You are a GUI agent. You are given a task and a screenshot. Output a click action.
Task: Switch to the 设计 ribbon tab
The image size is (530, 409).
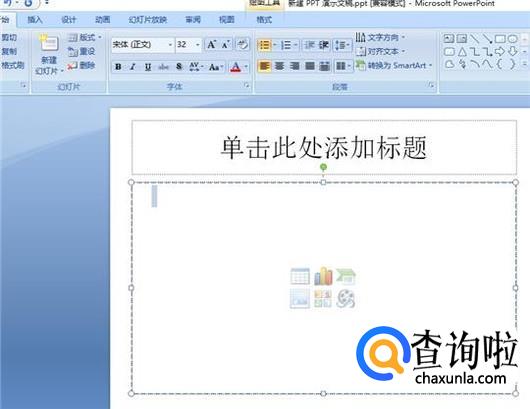coord(69,20)
